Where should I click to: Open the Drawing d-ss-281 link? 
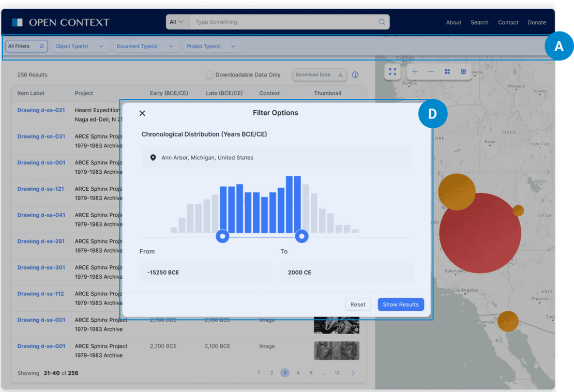(x=41, y=241)
